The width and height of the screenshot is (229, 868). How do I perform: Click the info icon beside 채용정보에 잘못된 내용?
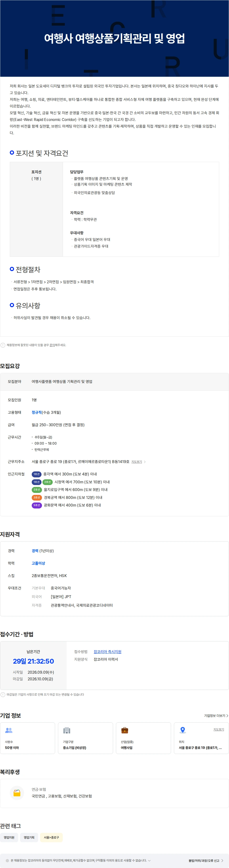tap(3, 345)
